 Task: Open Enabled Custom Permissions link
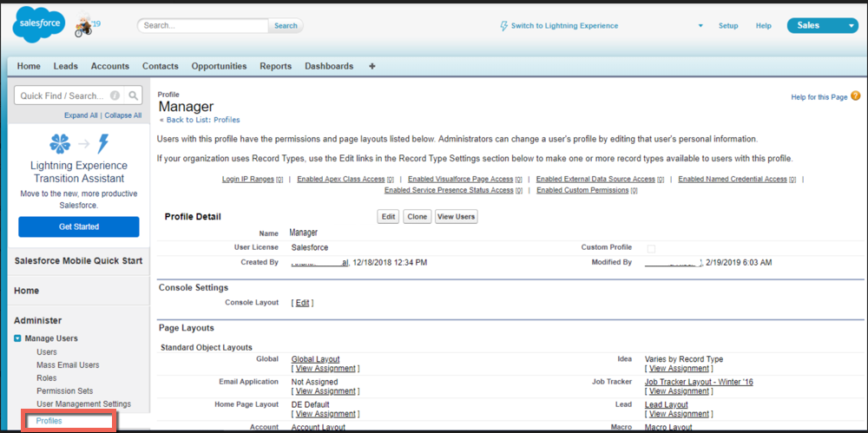click(582, 191)
